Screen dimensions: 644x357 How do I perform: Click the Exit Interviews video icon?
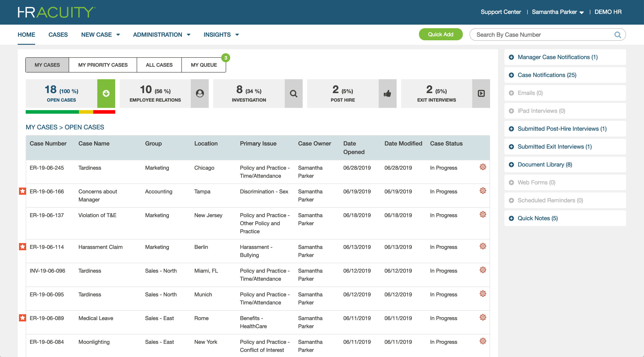(x=481, y=94)
